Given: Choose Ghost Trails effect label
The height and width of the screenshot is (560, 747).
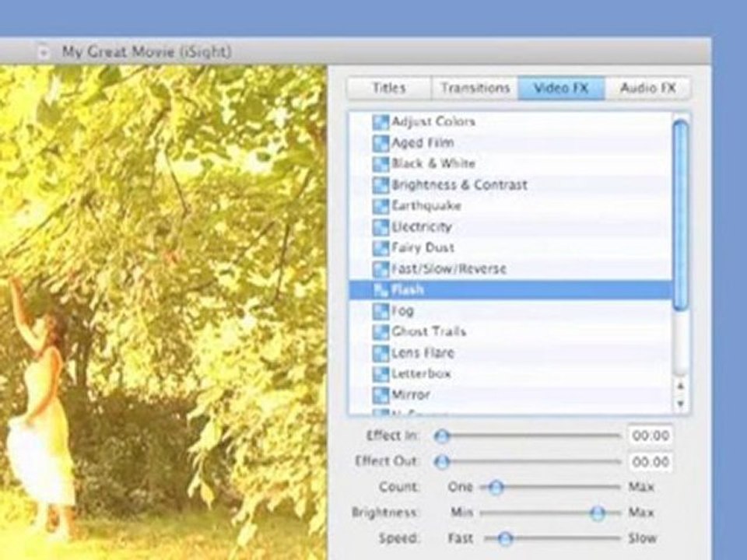Looking at the screenshot, I should (x=428, y=332).
